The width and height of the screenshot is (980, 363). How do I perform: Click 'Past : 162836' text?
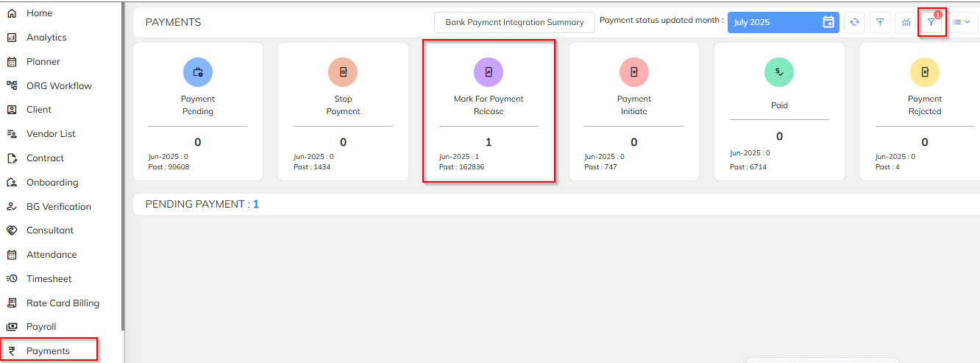(462, 167)
